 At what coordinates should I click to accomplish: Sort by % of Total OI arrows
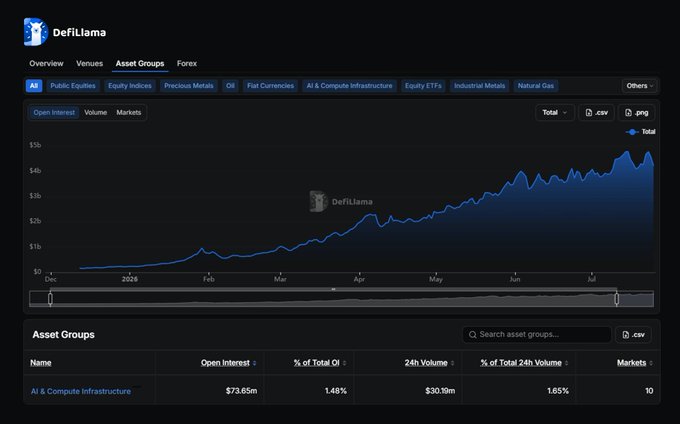344,363
